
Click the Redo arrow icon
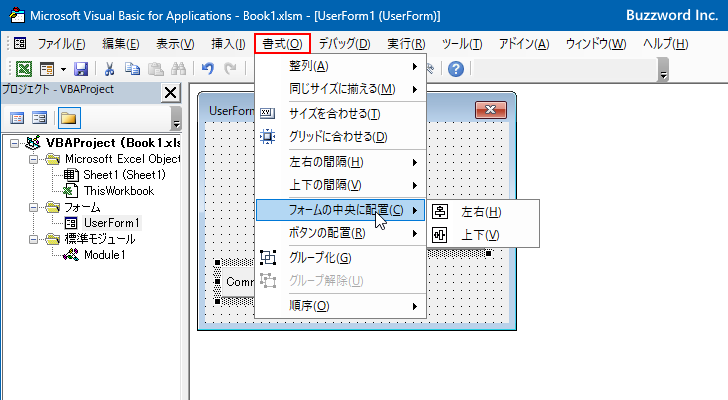[230, 69]
